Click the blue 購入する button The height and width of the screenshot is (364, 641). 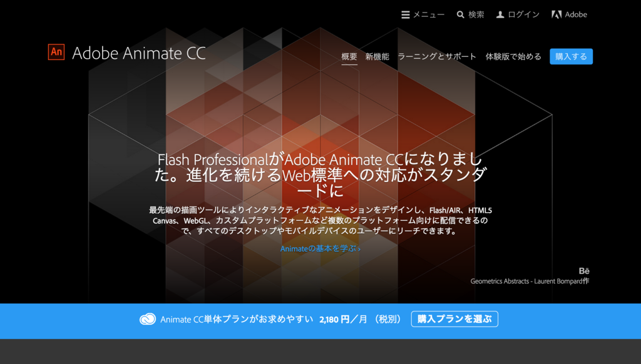click(571, 56)
